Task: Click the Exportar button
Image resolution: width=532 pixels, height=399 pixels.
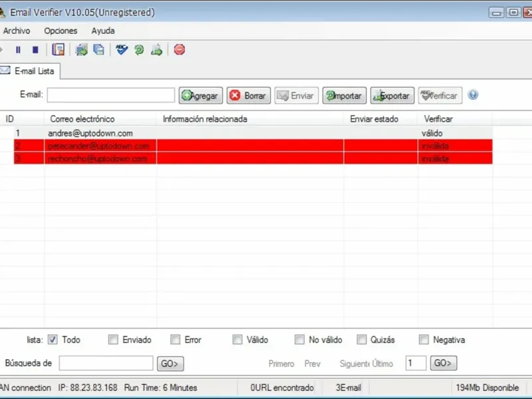Action: coord(392,96)
